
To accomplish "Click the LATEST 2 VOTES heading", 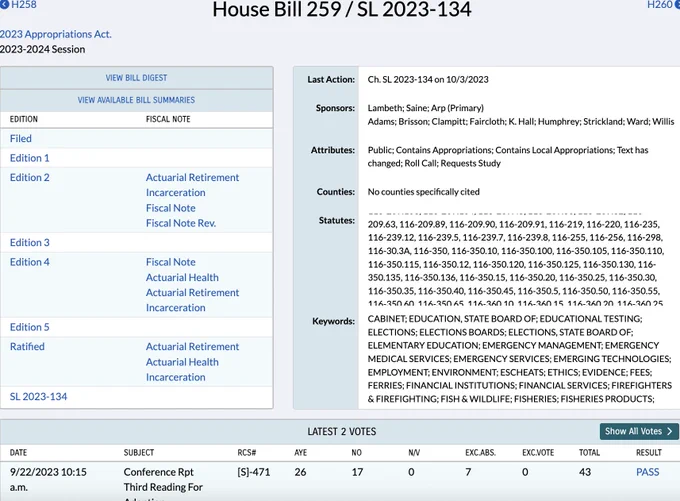I will coord(342,432).
